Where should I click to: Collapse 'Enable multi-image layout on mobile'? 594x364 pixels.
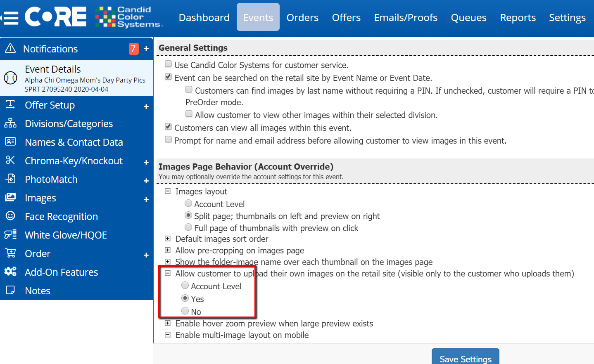tap(168, 334)
